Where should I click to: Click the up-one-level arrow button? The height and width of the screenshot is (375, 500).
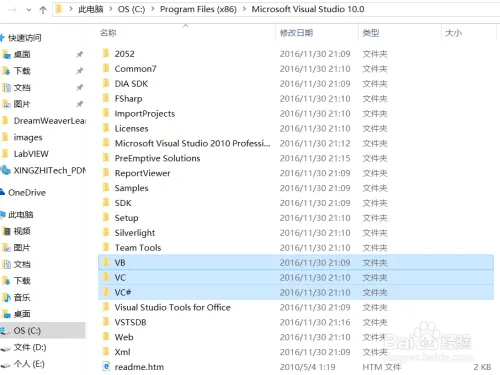tap(43, 10)
